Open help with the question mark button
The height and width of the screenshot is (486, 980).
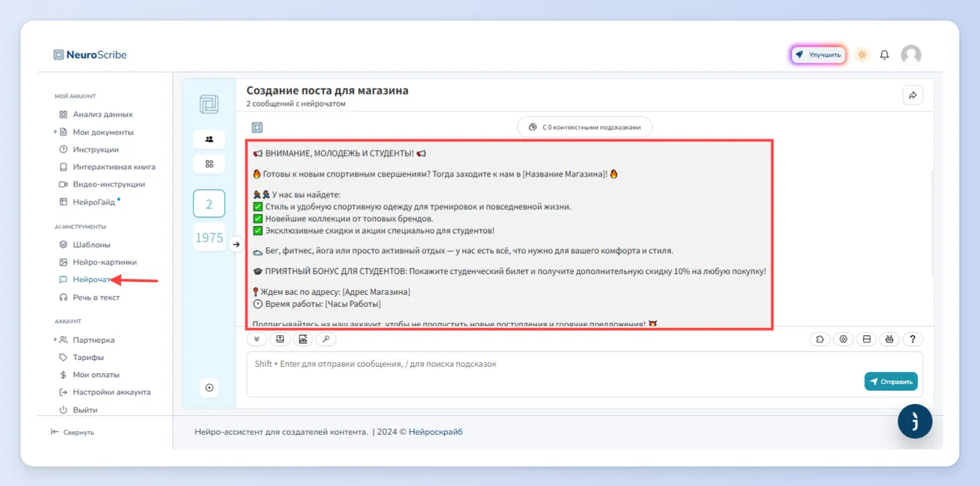click(913, 339)
